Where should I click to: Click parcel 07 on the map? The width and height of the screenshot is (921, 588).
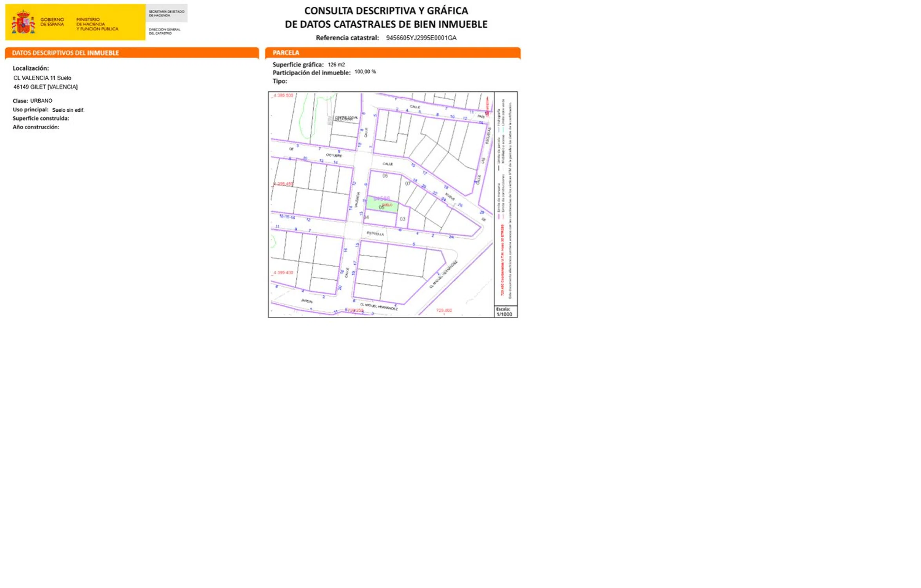[x=407, y=183]
